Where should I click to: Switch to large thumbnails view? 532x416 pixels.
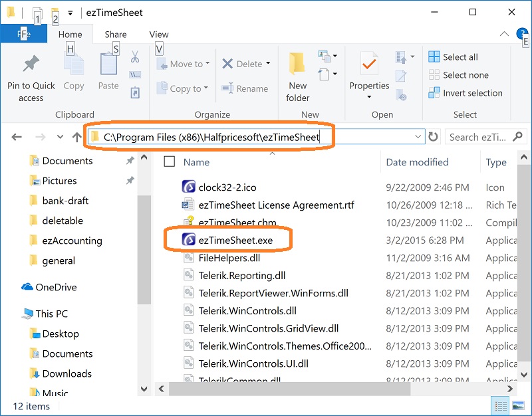517,405
